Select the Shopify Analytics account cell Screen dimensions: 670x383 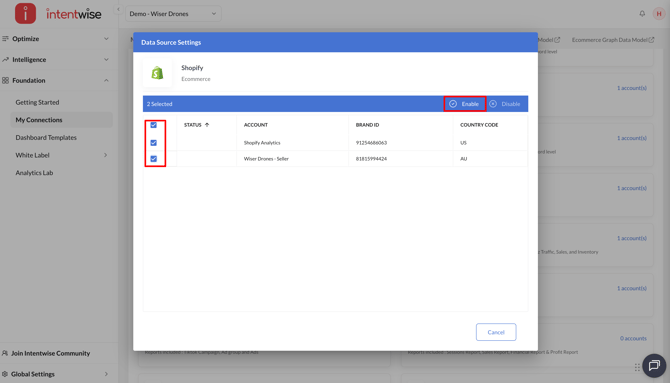[x=262, y=143]
